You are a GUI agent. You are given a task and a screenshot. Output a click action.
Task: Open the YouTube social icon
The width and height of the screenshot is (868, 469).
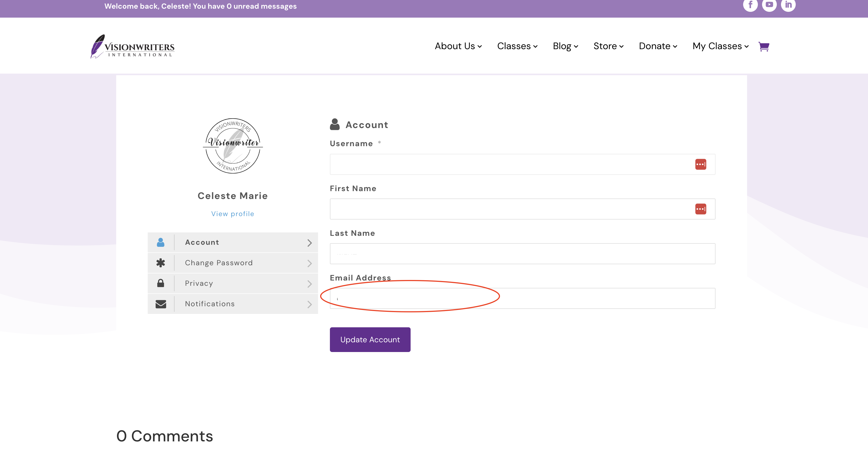[x=769, y=5]
